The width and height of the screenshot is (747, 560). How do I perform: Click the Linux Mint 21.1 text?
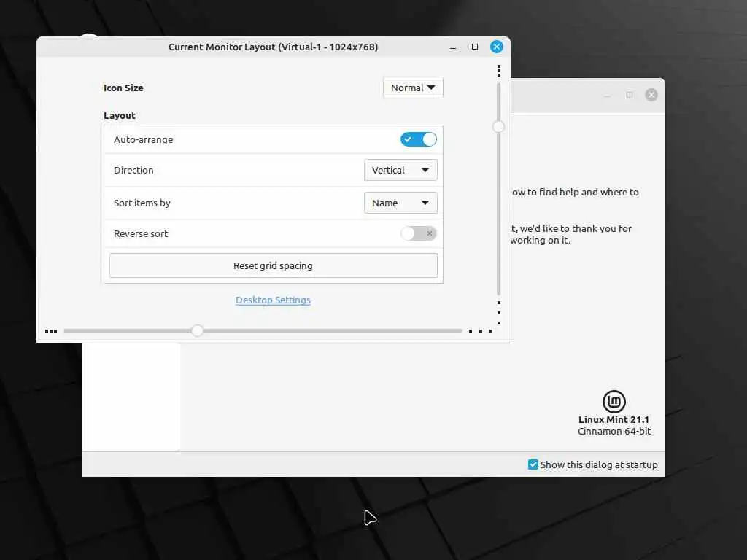click(614, 419)
